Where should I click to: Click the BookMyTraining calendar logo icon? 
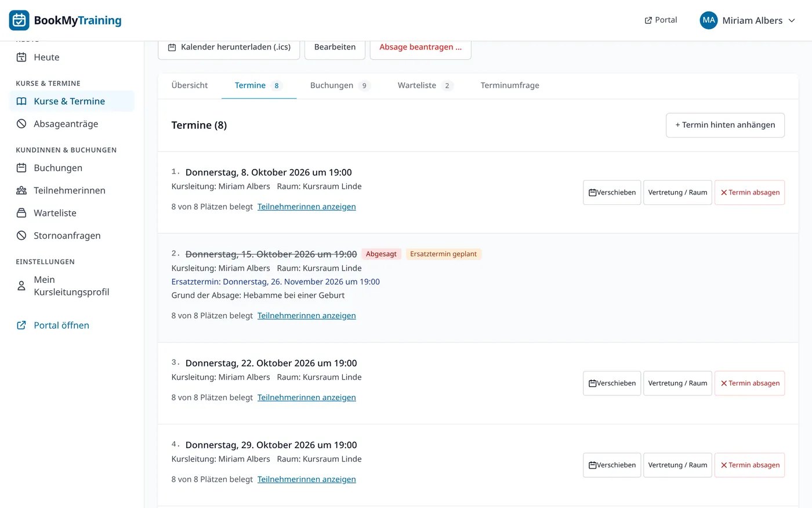tap(19, 20)
